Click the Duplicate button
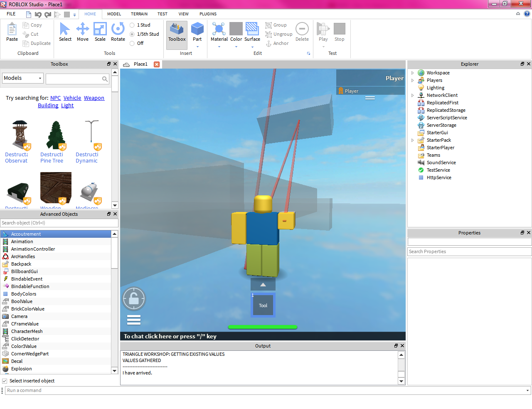The image size is (532, 409). [37, 43]
